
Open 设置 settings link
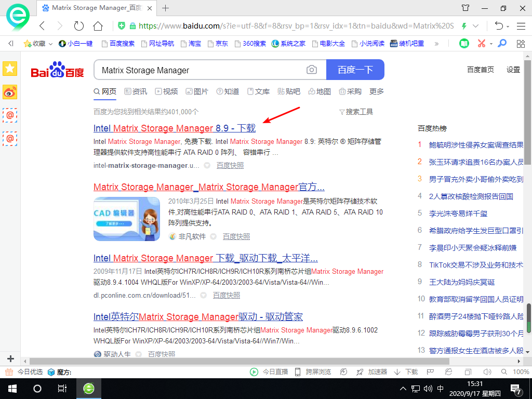point(513,70)
